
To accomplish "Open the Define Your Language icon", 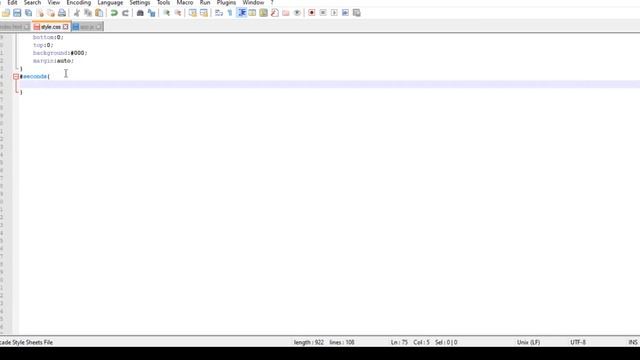I will click(252, 13).
